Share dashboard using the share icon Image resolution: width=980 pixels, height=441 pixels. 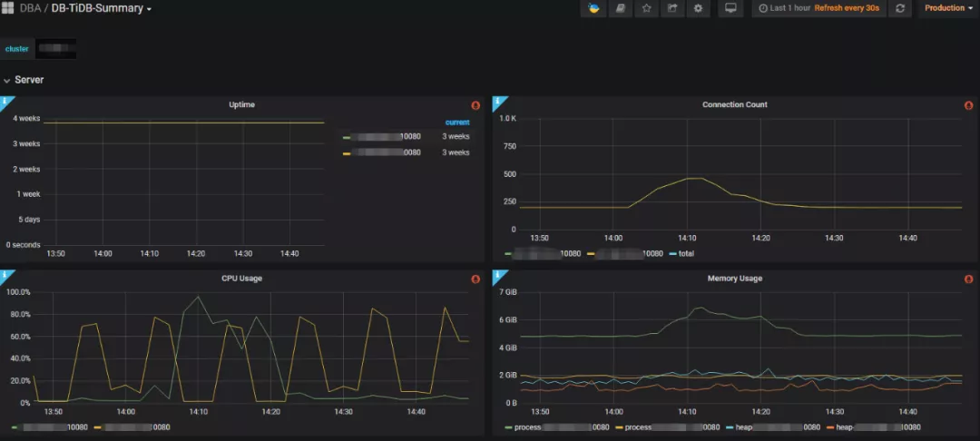click(x=672, y=8)
